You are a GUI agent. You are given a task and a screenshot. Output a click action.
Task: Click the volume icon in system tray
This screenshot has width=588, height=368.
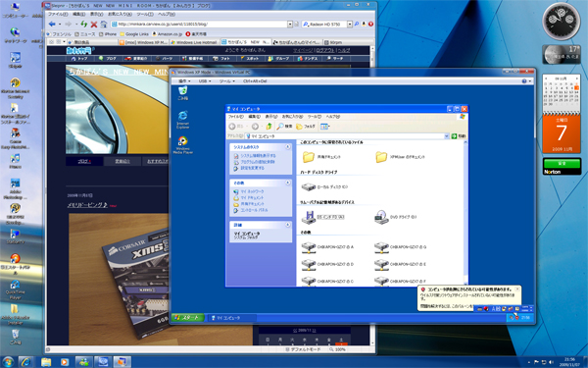551,362
